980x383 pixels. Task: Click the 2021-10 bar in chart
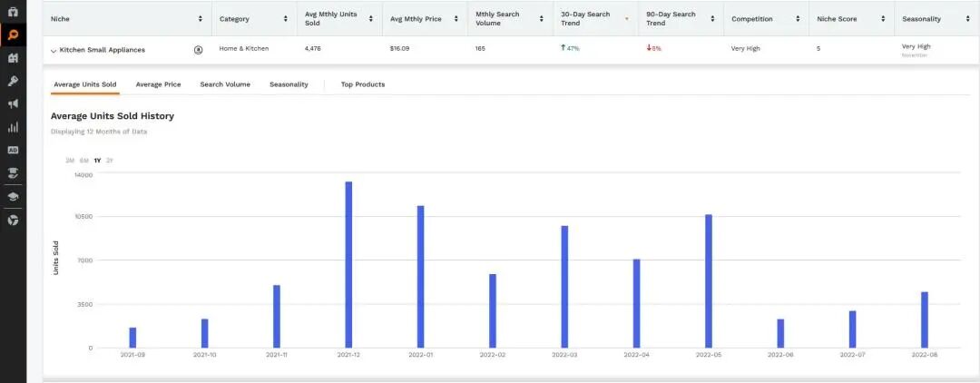[x=204, y=333]
